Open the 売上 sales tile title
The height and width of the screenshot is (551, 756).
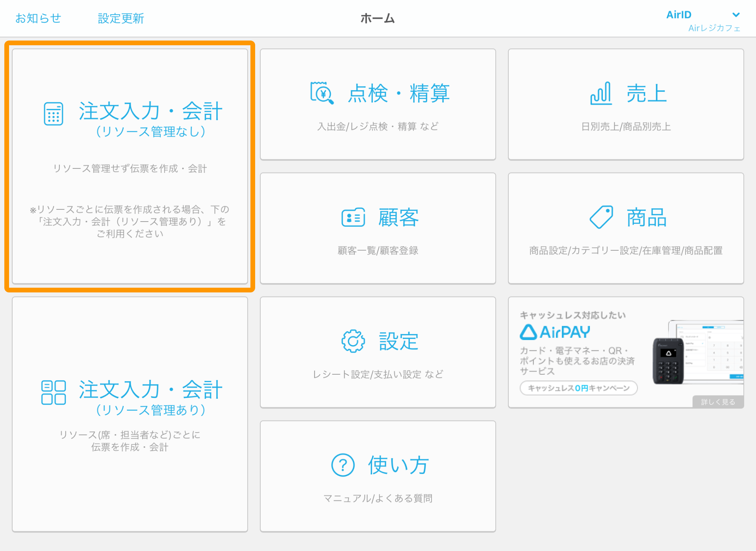[647, 93]
